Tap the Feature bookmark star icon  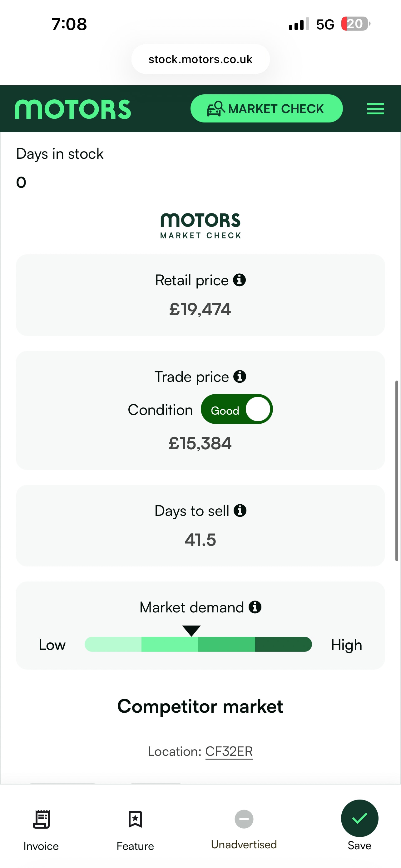[x=135, y=819]
